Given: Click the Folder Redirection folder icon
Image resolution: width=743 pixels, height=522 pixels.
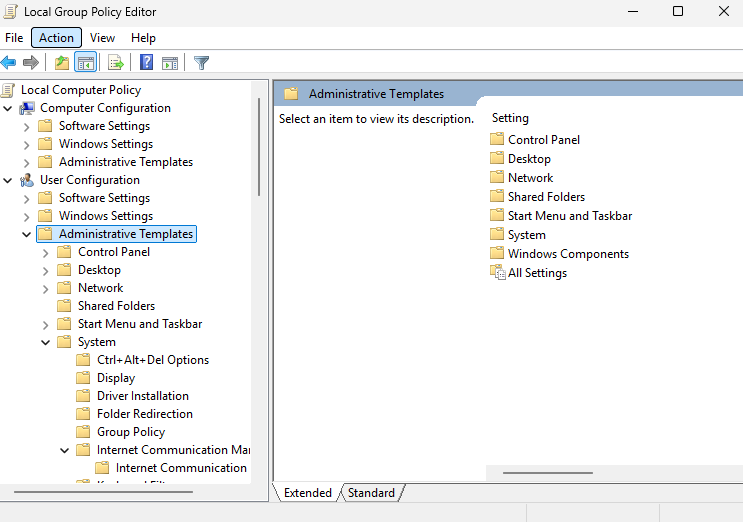Looking at the screenshot, I should 83,414.
